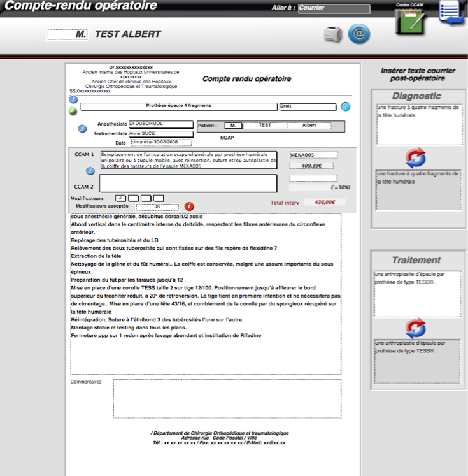Viewport: 468px width, 476px height.
Task: Click the printer icon
Action: tap(332, 34)
